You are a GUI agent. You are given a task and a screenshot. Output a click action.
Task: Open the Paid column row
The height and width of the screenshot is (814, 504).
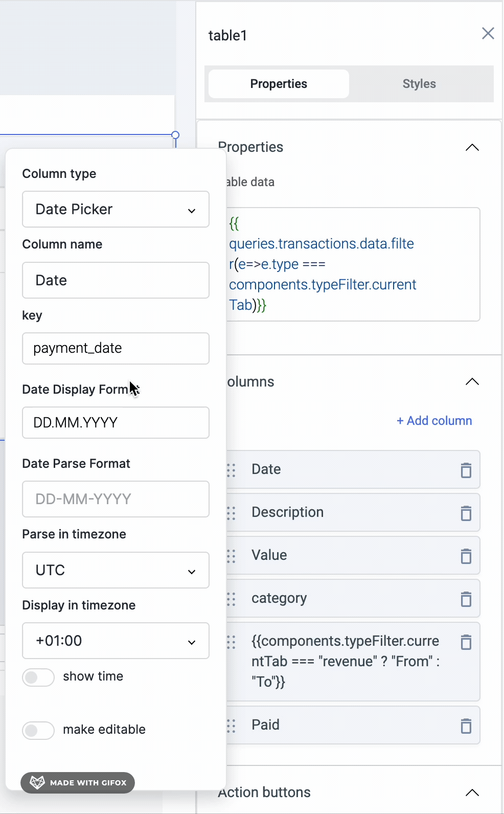pos(353,725)
